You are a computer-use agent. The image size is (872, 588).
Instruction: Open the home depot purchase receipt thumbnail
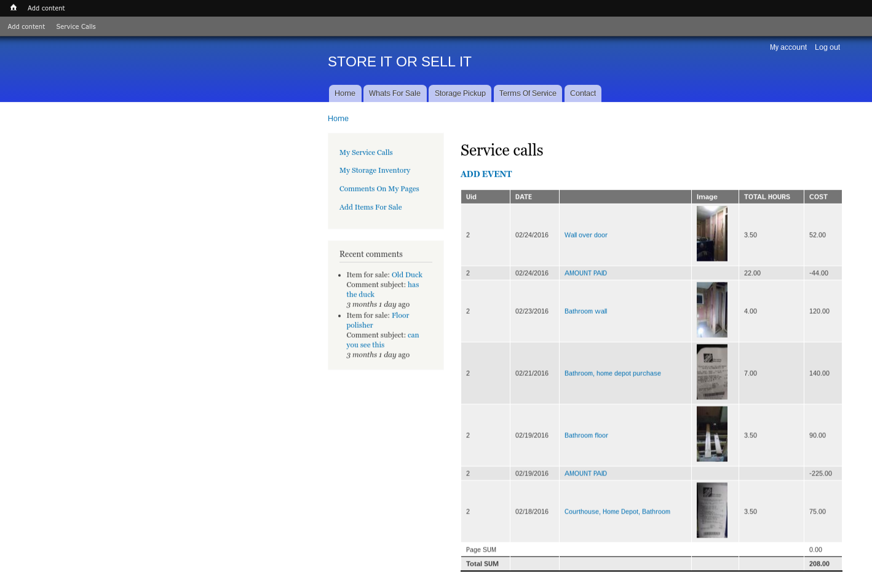(711, 372)
